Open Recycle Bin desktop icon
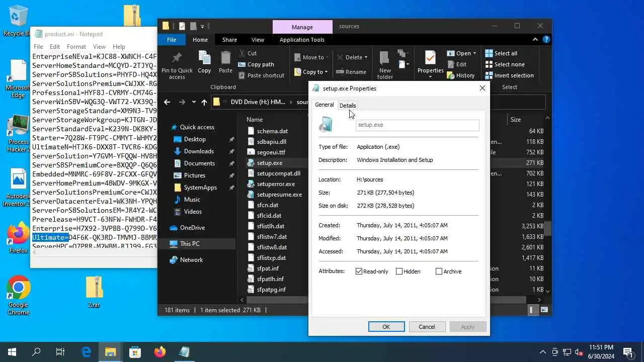This screenshot has width=644, height=362. point(18,21)
